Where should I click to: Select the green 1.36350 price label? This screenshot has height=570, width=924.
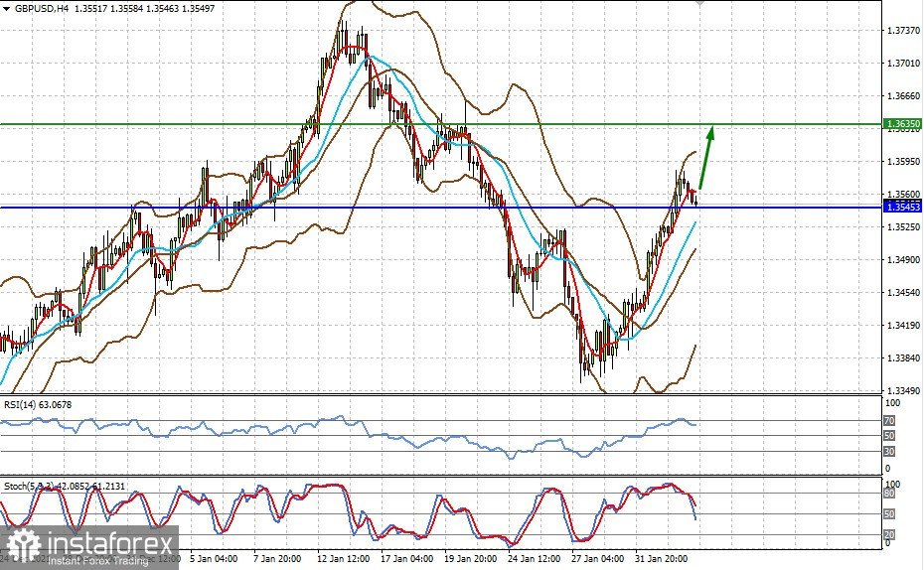coord(903,124)
